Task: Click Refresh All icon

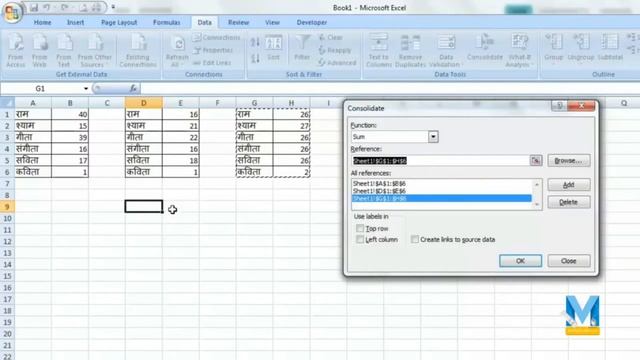Action: [x=177, y=51]
